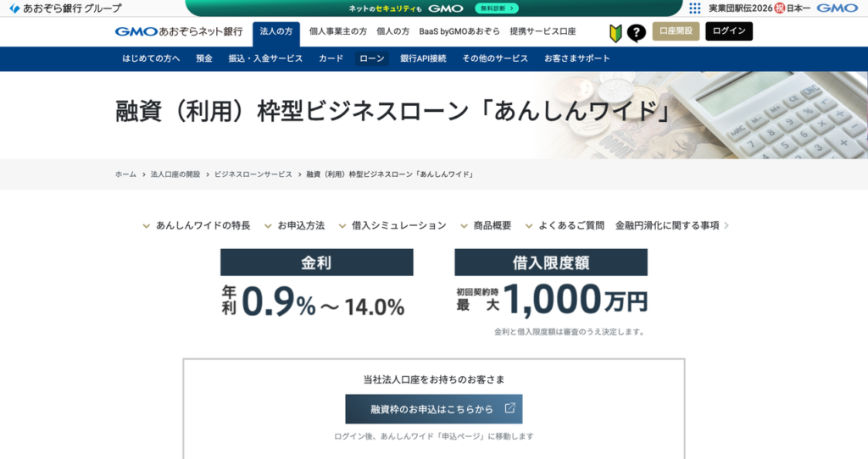Select the 個人事業主の方 tab
The image size is (868, 459).
337,31
